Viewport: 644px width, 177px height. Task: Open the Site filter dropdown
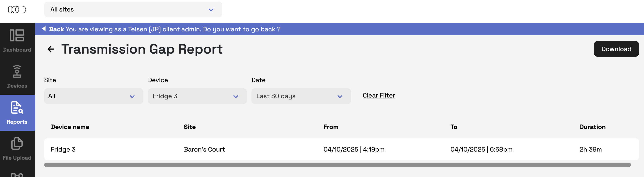point(93,96)
